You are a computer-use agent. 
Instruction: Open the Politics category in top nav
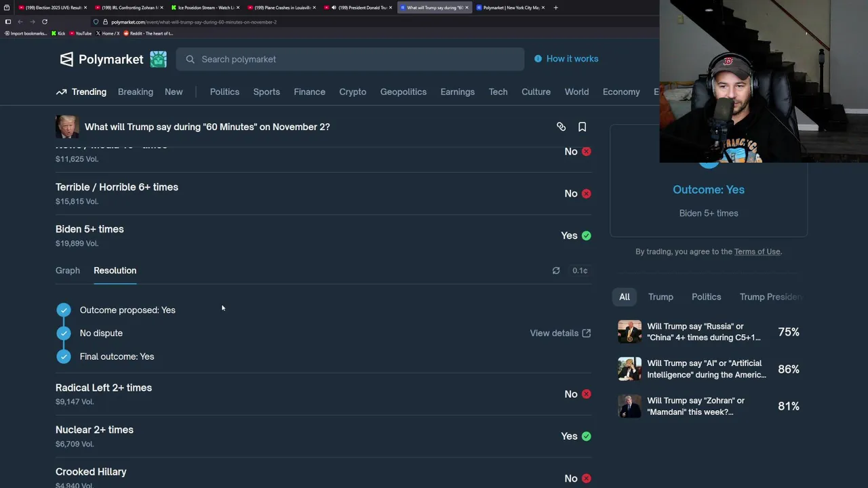tap(224, 91)
